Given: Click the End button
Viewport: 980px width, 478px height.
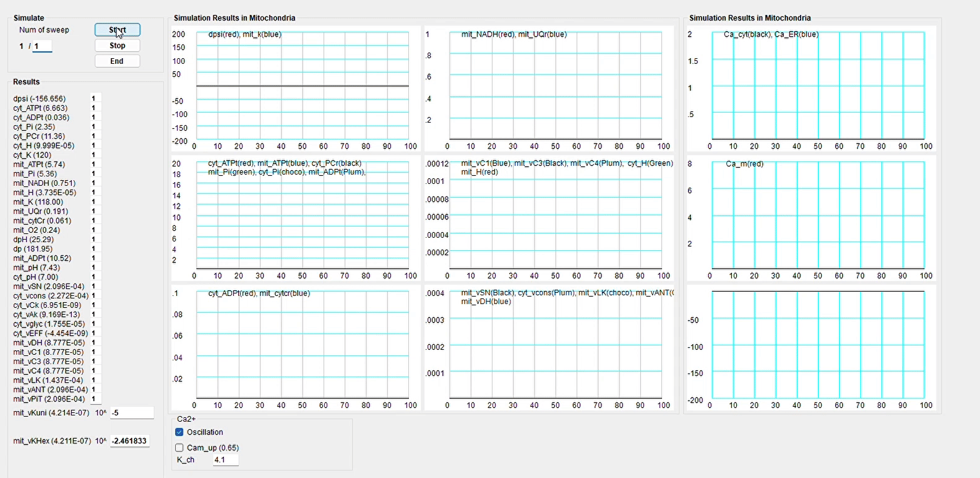Looking at the screenshot, I should coord(117,61).
